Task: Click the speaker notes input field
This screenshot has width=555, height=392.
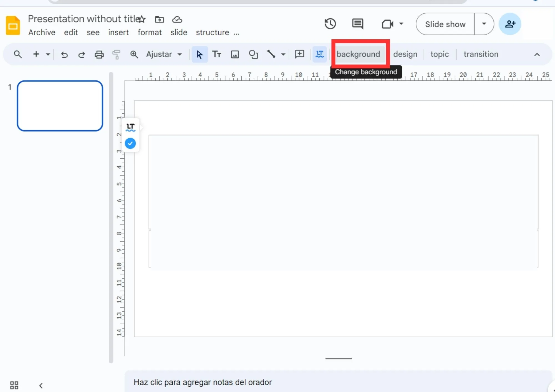Action: (x=340, y=382)
